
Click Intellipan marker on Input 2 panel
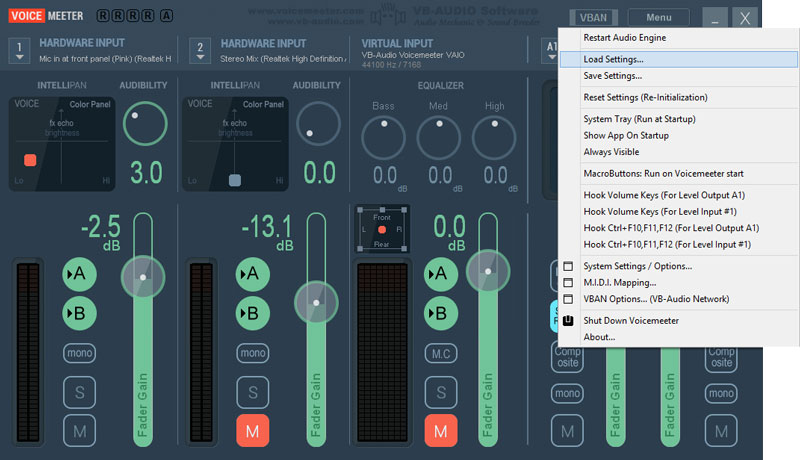point(235,180)
